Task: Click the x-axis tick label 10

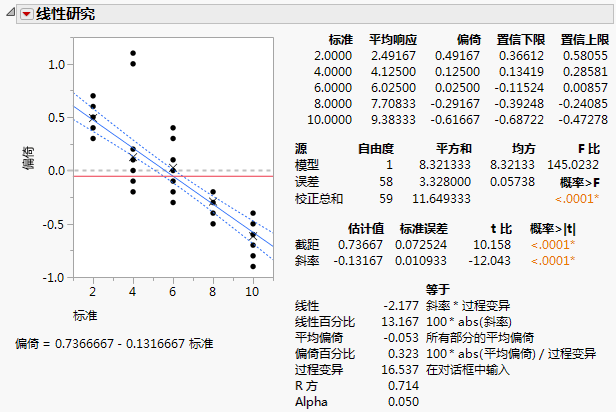Action: coord(252,292)
